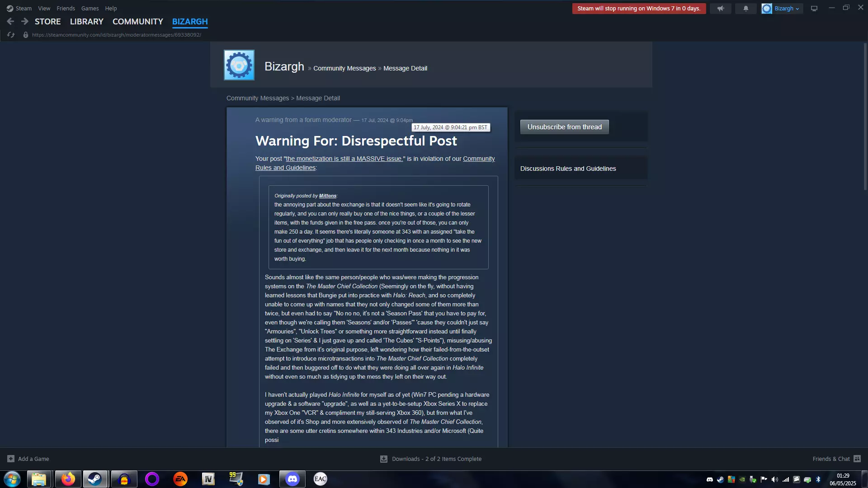Switch to the LIBRARY tab
Viewport: 868px width, 488px height.
pos(86,21)
